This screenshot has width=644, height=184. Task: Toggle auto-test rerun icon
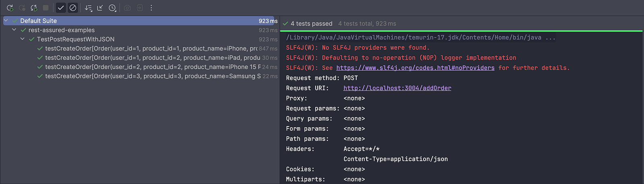[x=34, y=8]
